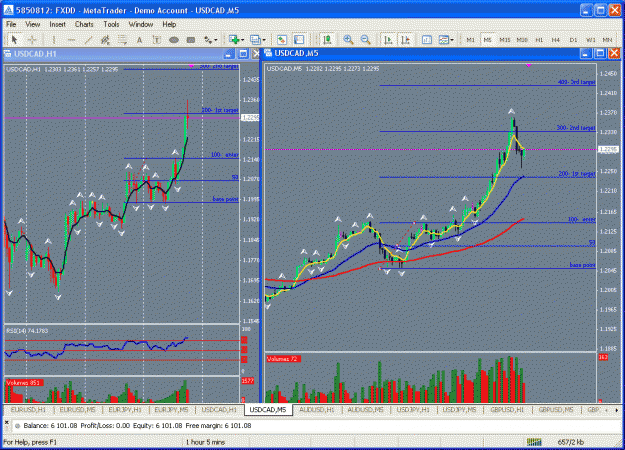Open the Window menu
625x450 pixels.
point(141,24)
